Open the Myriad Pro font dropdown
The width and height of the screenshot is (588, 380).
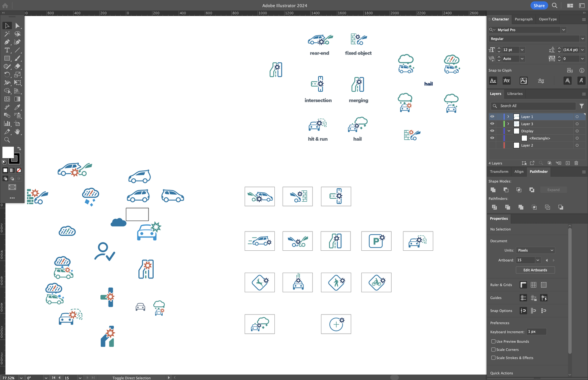point(564,29)
